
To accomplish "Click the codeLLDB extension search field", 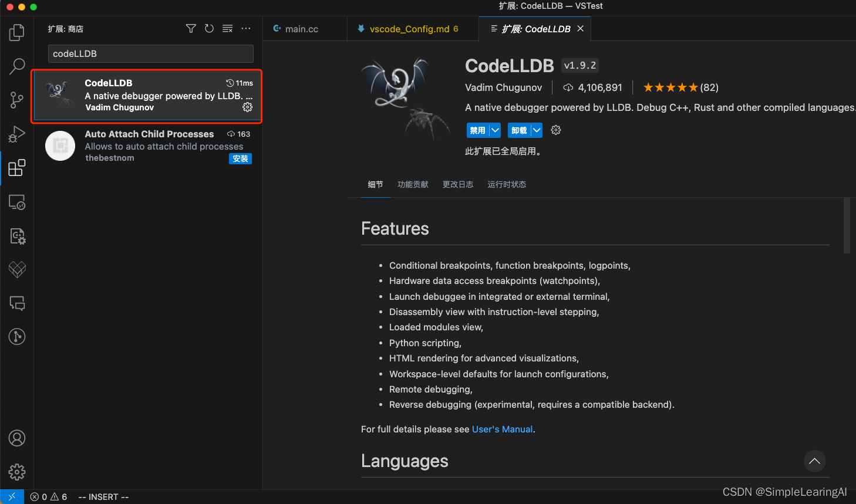I will click(150, 54).
